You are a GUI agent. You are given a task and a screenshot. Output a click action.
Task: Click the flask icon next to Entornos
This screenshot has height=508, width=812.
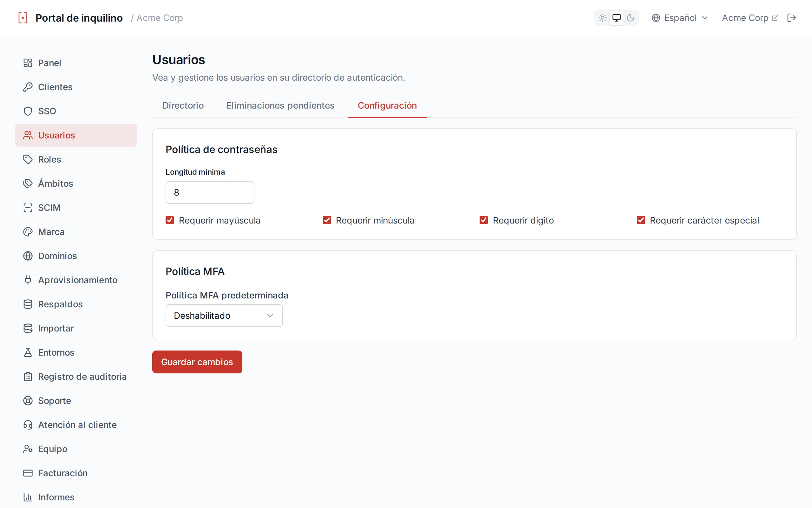[28, 352]
